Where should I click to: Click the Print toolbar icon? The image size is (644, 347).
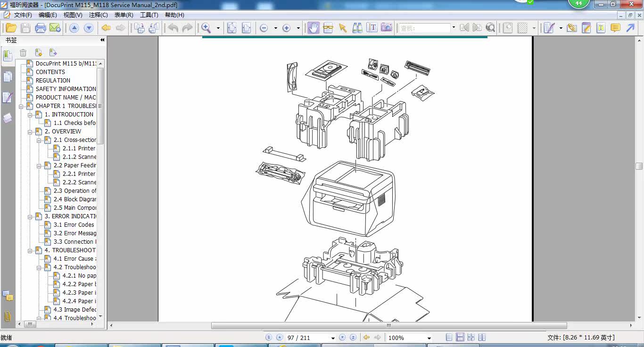pyautogui.click(x=41, y=28)
